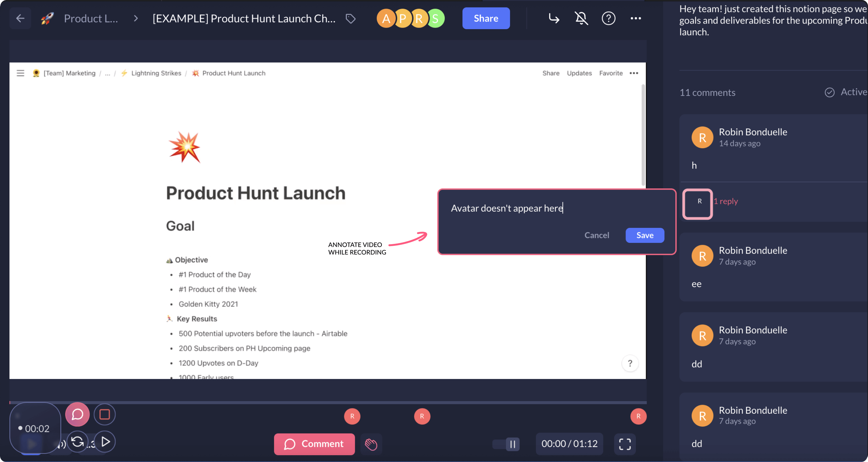This screenshot has width=868, height=462.
Task: Cancel the annotation comment
Action: tap(596, 235)
